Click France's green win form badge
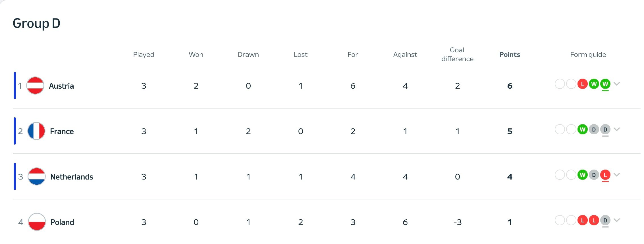Image resolution: width=644 pixels, height=244 pixels. 582,129
